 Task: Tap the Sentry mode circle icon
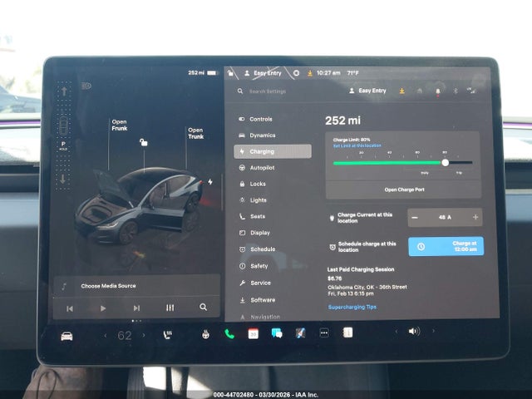pos(296,73)
